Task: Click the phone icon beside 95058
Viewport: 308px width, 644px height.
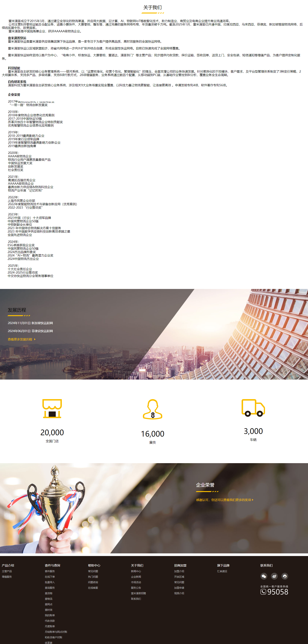Action: tap(263, 592)
